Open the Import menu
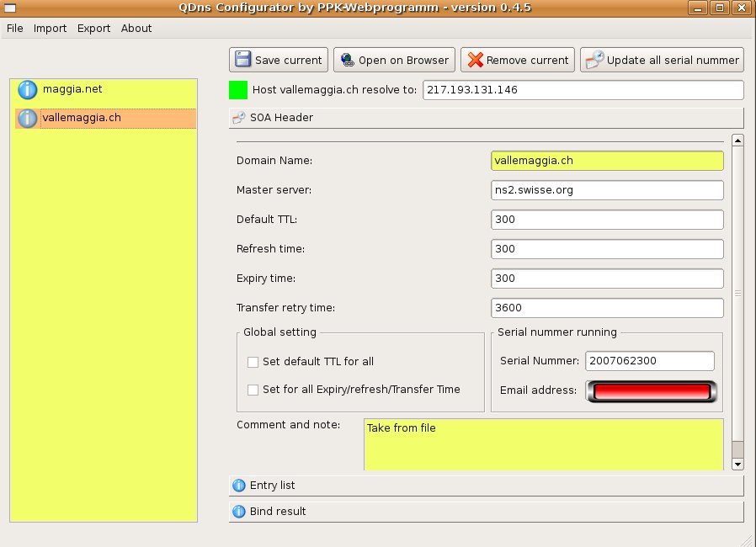Image resolution: width=756 pixels, height=547 pixels. 51,29
